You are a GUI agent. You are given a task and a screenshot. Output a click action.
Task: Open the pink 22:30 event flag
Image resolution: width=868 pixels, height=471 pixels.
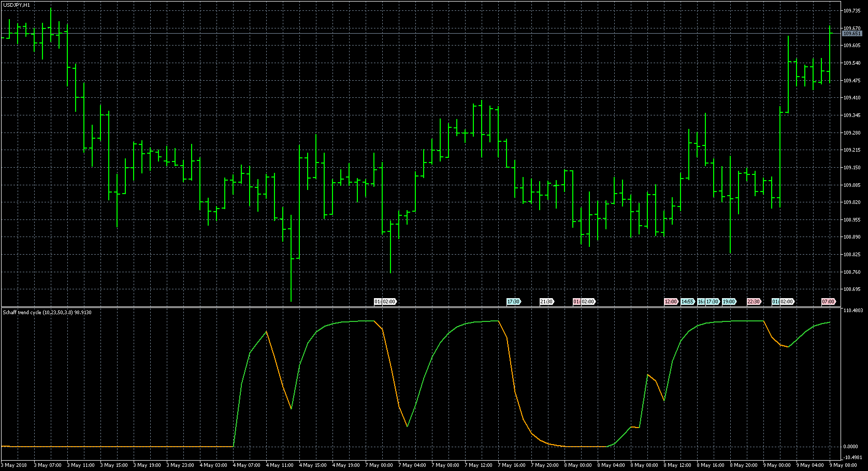point(754,302)
